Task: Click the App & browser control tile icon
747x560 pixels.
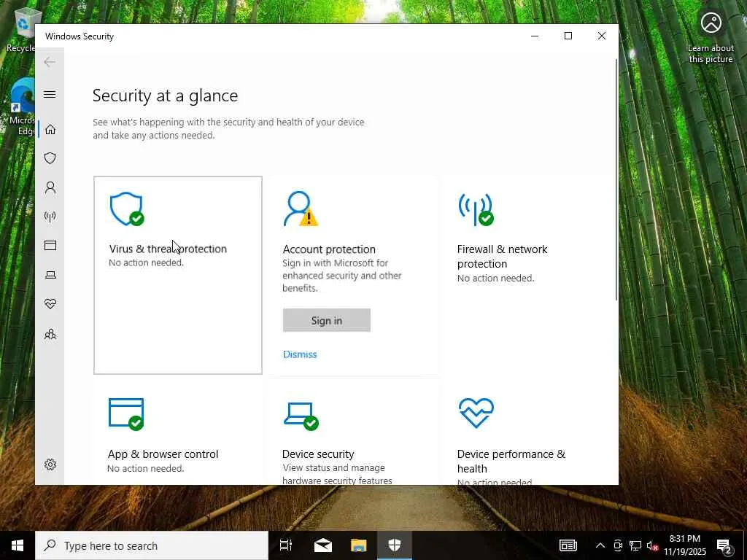Action: click(126, 414)
